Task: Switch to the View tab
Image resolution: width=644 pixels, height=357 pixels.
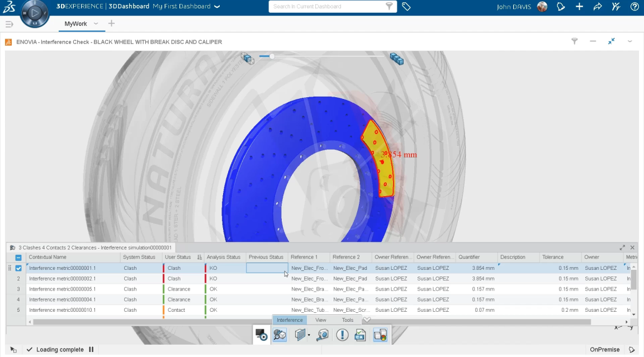Action: pyautogui.click(x=320, y=320)
